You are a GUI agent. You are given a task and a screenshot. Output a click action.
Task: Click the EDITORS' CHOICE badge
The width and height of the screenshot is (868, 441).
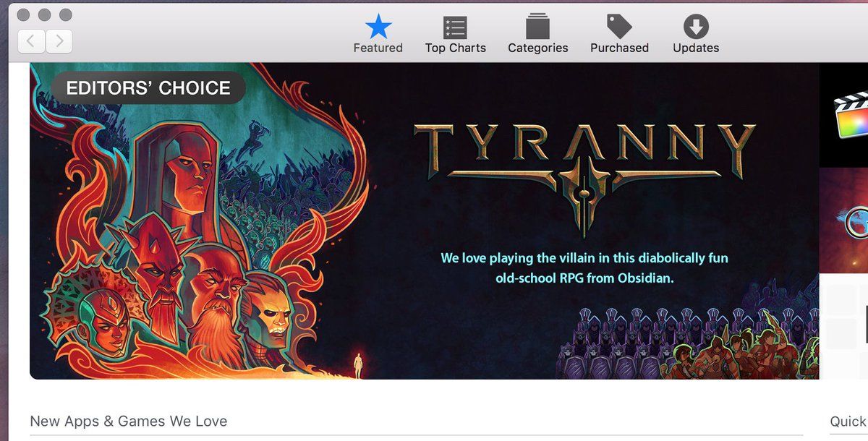click(x=148, y=88)
